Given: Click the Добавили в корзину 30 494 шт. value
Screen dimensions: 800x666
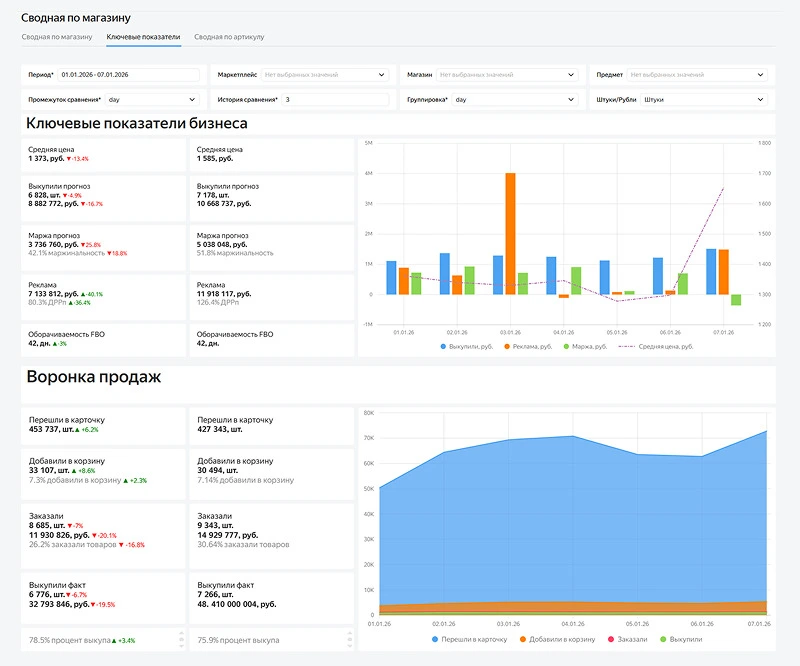Looking at the screenshot, I should click(218, 470).
